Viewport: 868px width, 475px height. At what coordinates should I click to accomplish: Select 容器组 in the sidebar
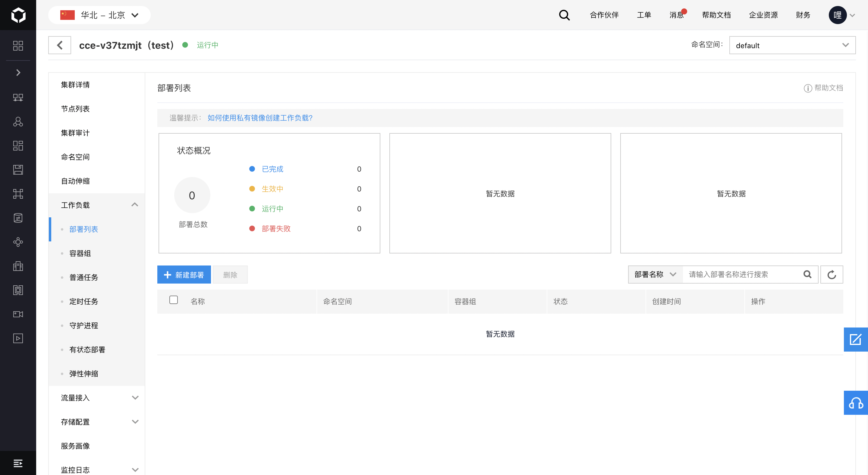(80, 253)
